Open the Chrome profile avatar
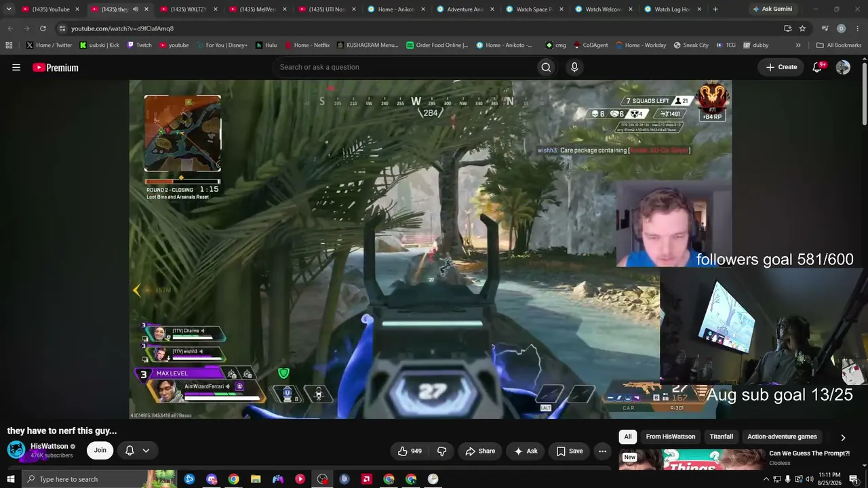The height and width of the screenshot is (488, 868). click(841, 28)
